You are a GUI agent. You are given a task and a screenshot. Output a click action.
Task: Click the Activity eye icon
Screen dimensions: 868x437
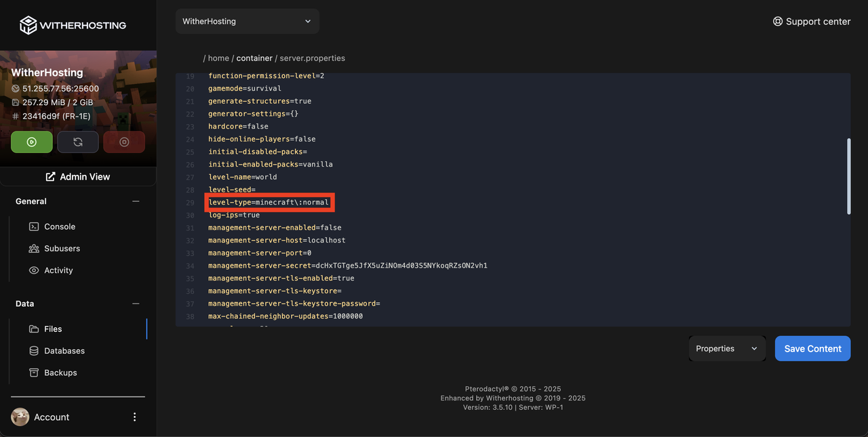pos(34,270)
